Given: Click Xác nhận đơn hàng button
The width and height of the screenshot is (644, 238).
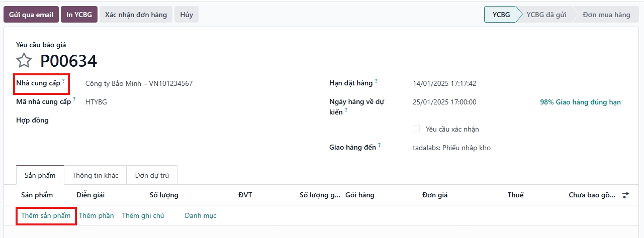Looking at the screenshot, I should click(x=136, y=15).
